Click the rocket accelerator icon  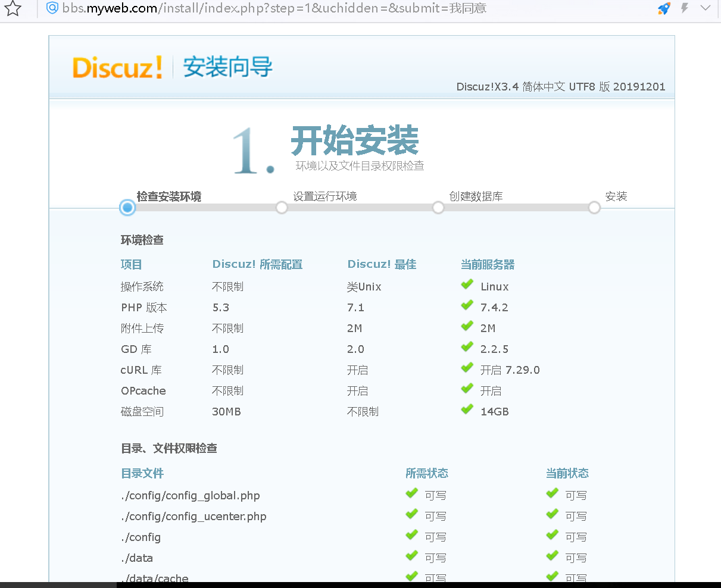(664, 8)
